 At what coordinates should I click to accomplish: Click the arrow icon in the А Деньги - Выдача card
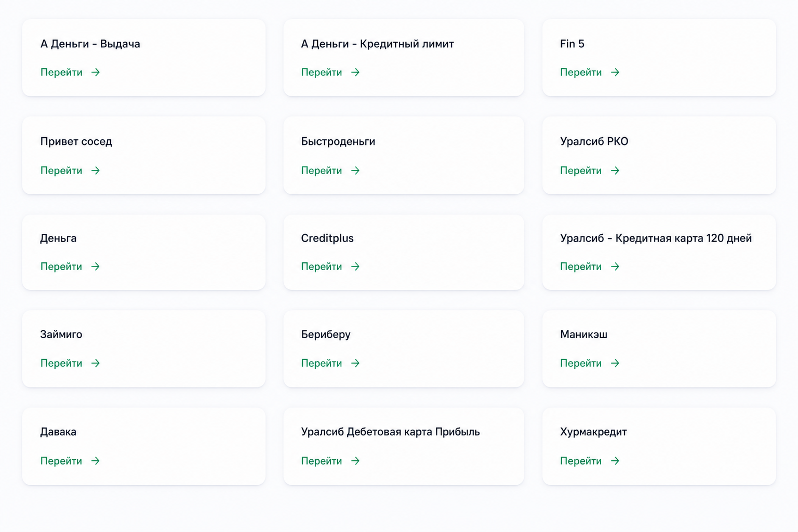[x=96, y=72]
